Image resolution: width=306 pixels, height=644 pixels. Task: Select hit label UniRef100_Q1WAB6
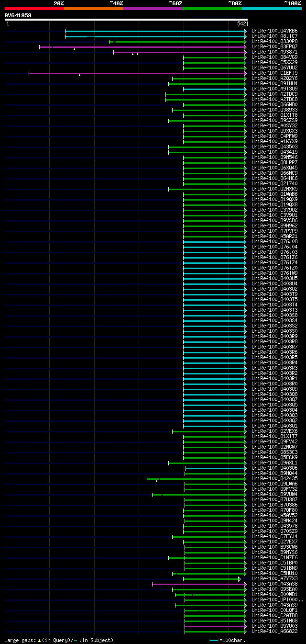pos(274,194)
